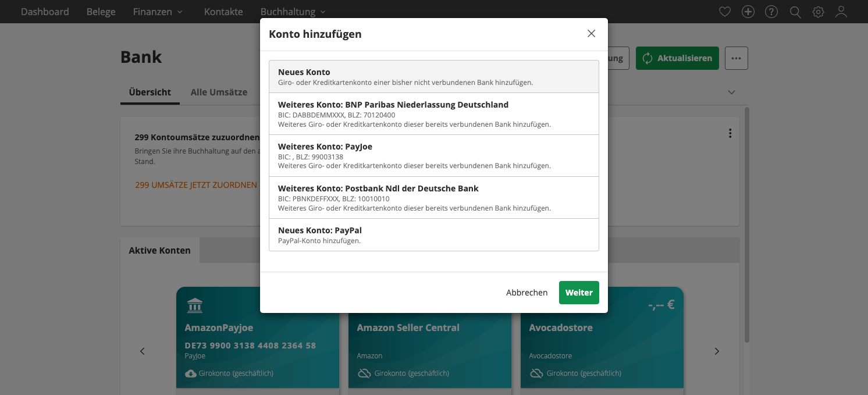Open the help question mark icon
This screenshot has height=395, width=868.
tap(771, 12)
